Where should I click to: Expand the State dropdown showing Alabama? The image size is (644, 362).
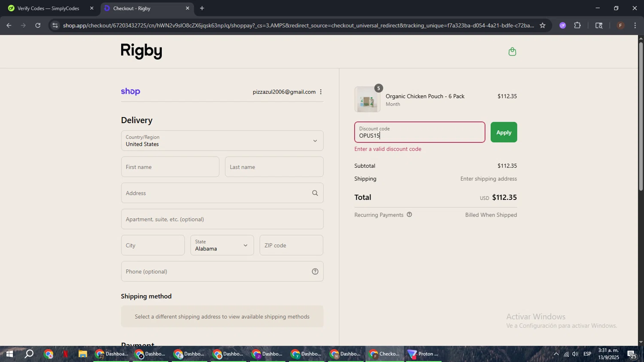point(222,245)
